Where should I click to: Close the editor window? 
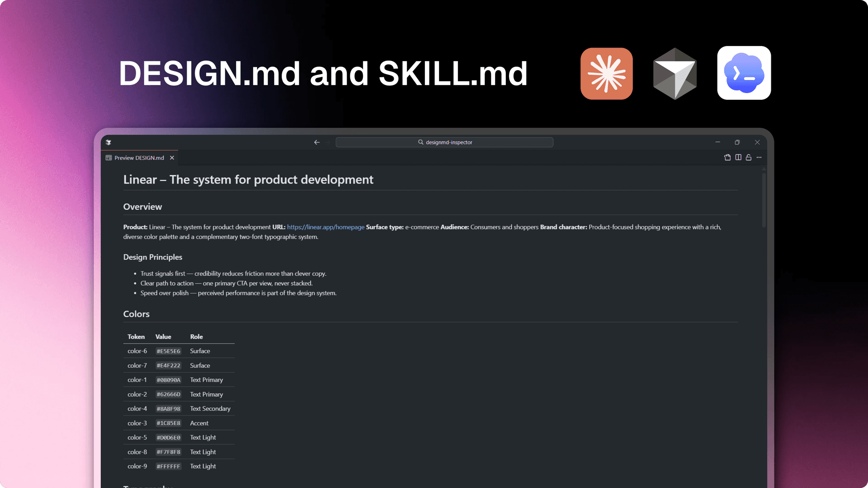point(757,142)
